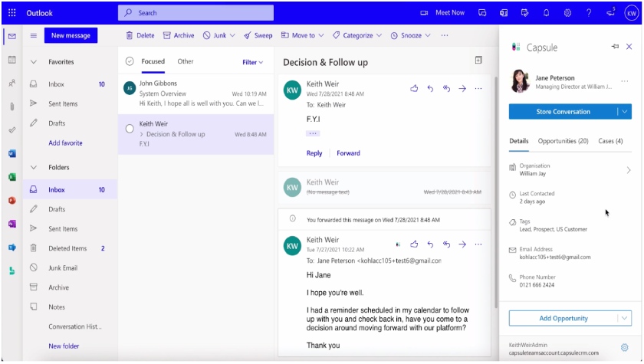Open Opportunities (20) tab
The width and height of the screenshot is (644, 364).
(x=563, y=141)
